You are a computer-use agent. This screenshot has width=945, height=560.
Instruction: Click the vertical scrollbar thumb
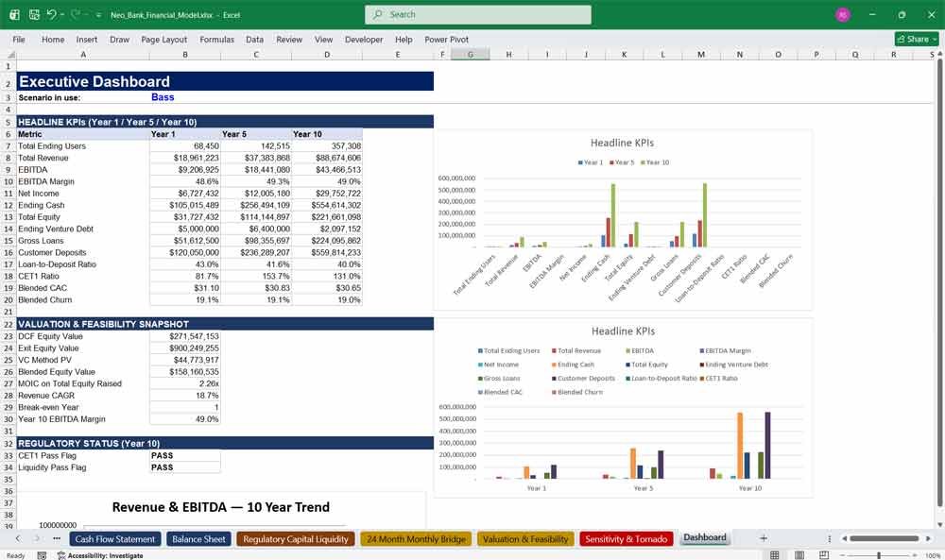[x=939, y=285]
